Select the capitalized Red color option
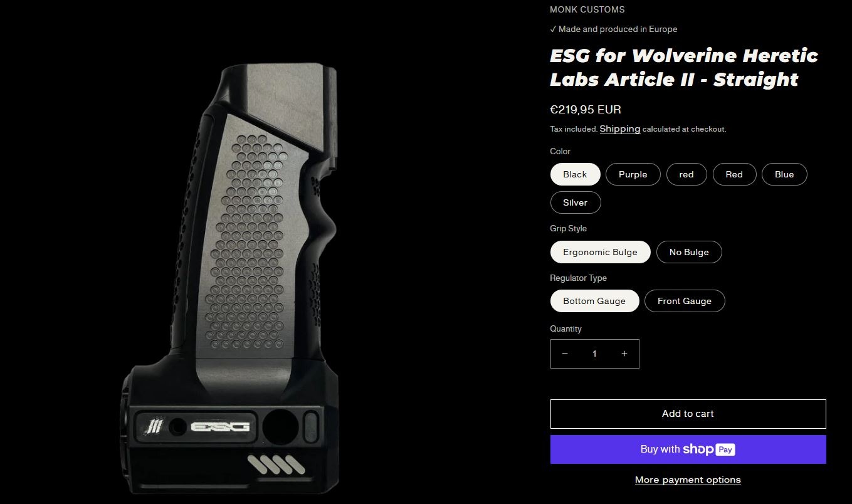The height and width of the screenshot is (504, 852). coord(734,174)
